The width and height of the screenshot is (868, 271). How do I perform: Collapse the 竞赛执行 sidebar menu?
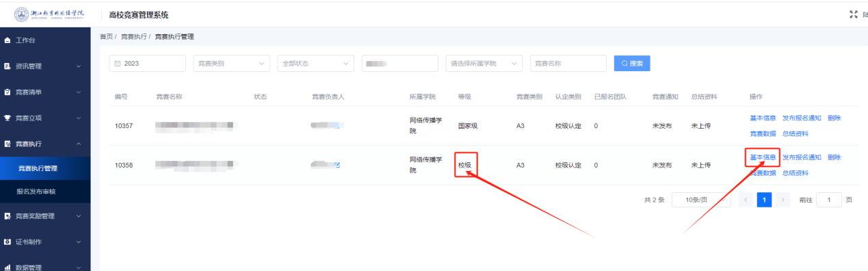pos(45,144)
